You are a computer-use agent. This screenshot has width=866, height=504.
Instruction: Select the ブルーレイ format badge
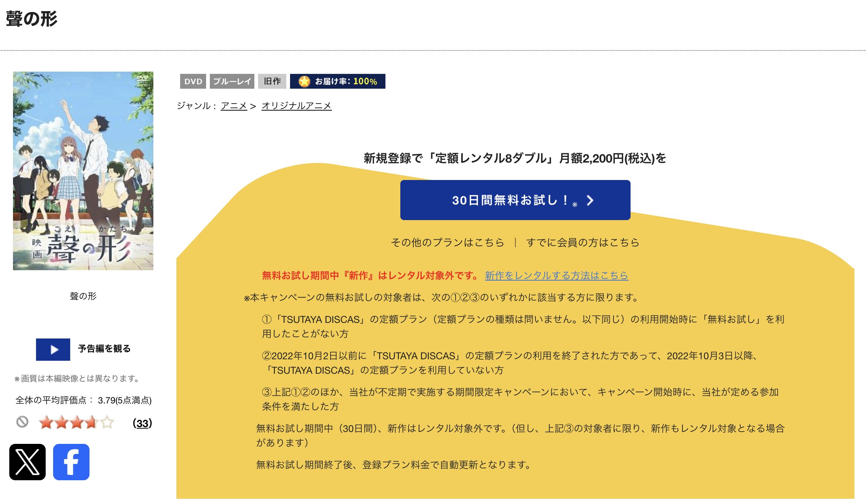coord(232,81)
